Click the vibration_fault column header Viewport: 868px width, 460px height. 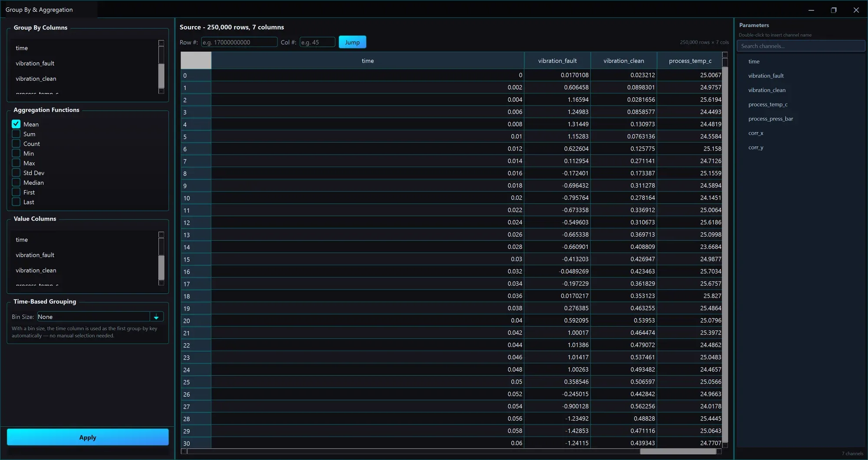pyautogui.click(x=558, y=61)
